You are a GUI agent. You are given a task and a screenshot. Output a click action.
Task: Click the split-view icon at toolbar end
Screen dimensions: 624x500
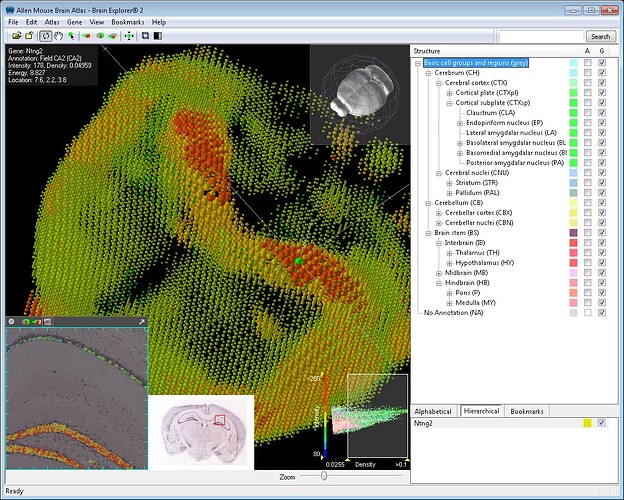159,35
